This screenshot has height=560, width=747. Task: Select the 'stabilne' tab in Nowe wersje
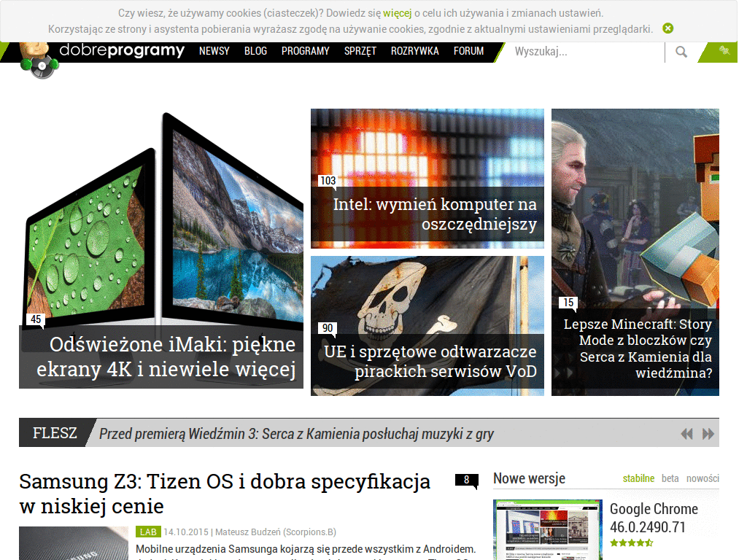point(638,478)
